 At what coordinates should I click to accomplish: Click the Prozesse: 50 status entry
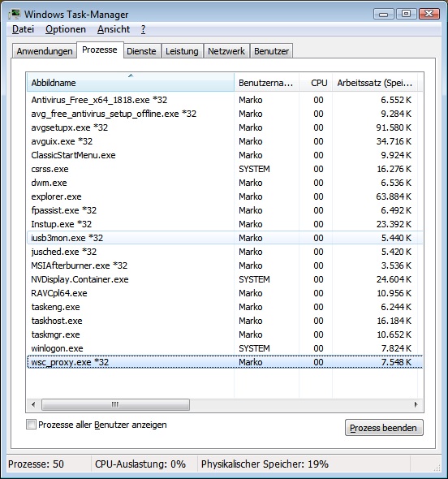(36, 464)
